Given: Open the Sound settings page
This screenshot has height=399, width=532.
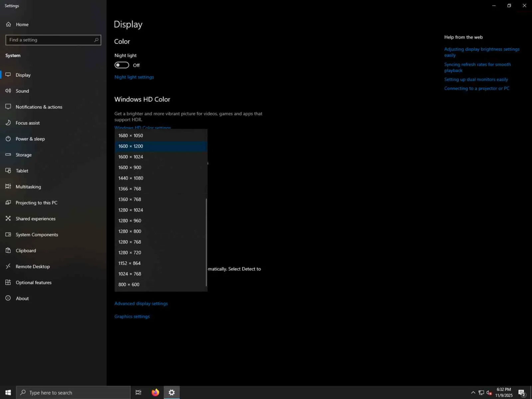Looking at the screenshot, I should pyautogui.click(x=53, y=91).
